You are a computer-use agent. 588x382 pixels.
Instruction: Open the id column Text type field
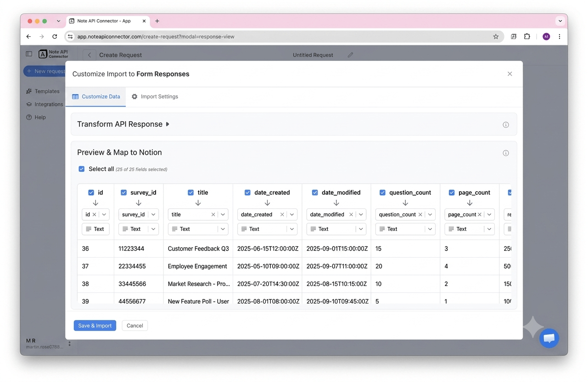coord(95,229)
